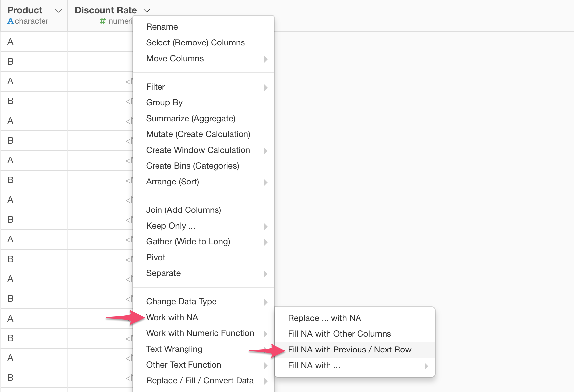This screenshot has width=574, height=392.
Task: Choose Fill NA with Other Columns
Action: tap(339, 334)
